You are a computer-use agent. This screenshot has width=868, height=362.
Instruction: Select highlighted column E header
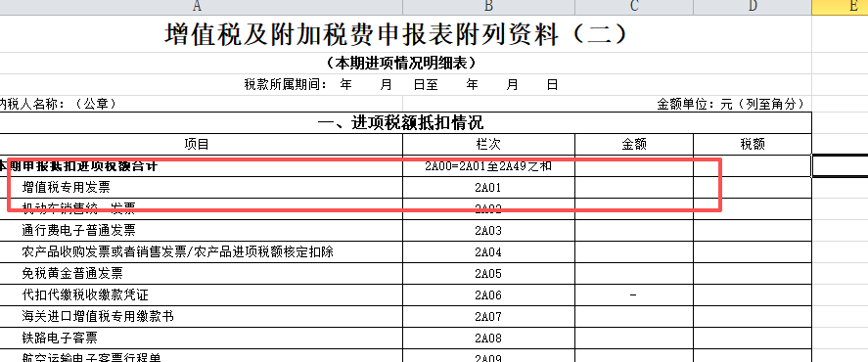[x=840, y=7]
